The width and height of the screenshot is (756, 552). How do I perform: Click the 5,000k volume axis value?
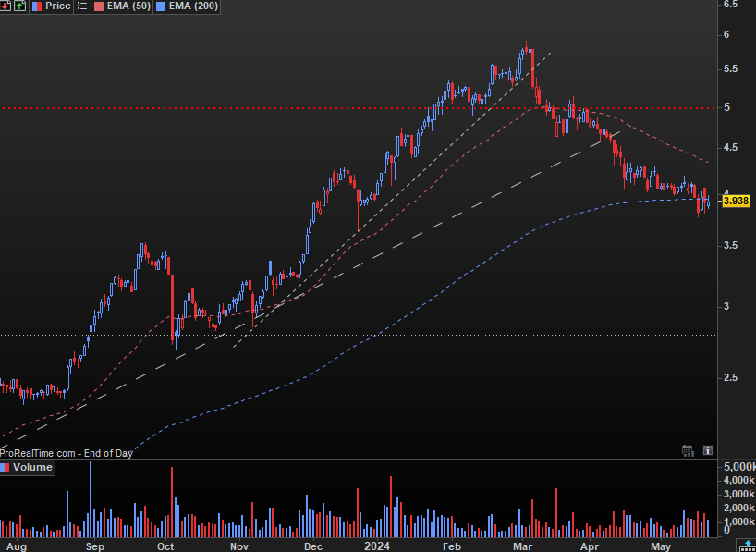click(739, 467)
